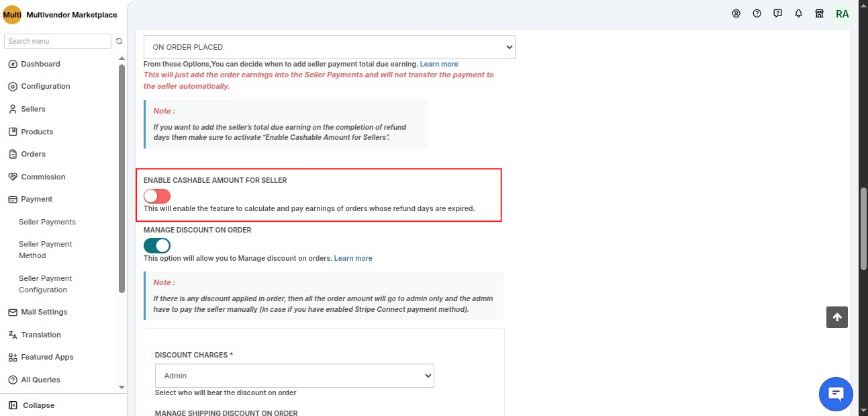Collapse the Payment menu section
868x416 pixels.
coord(36,199)
